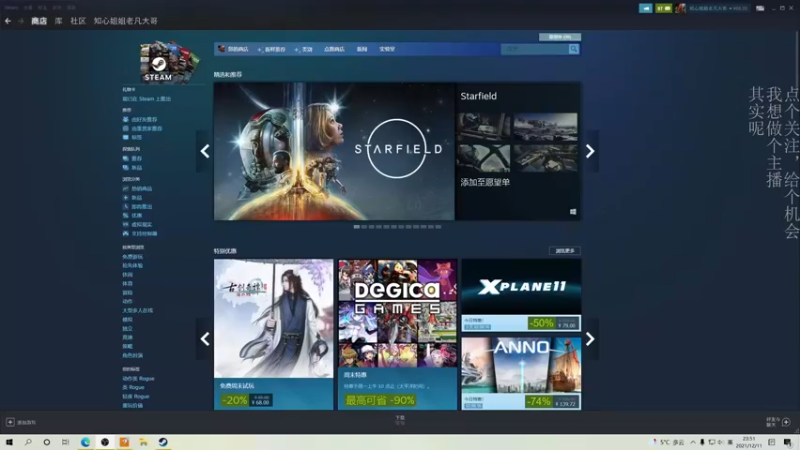Click the user avatar in title bar
The height and width of the screenshot is (450, 800).
pyautogui.click(x=680, y=8)
